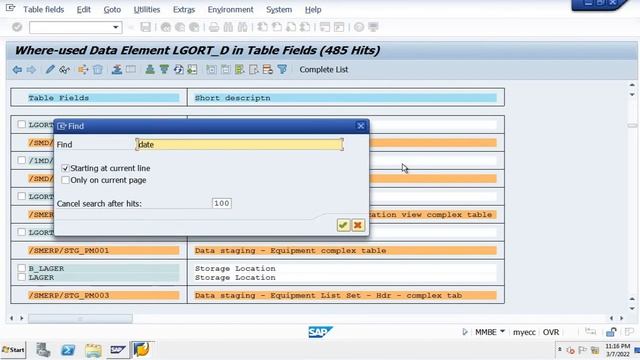640x360 pixels.
Task: Click 'Data staging - Equipment complex table' description
Action: [290, 251]
